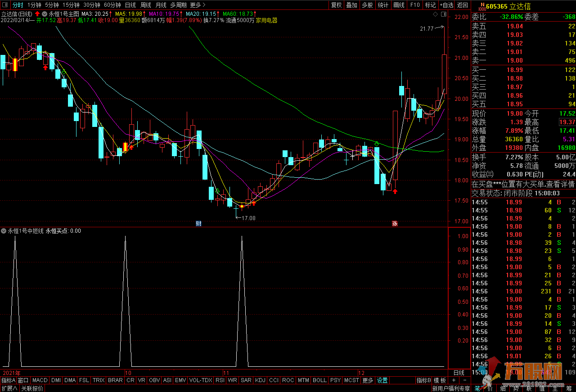
Task: Click the 返回 back button
Action: coord(462,5)
